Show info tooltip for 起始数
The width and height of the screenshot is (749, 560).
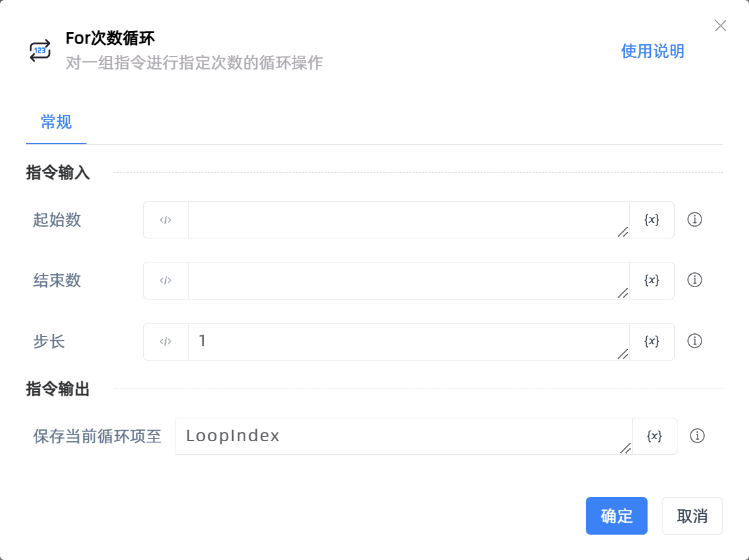(x=694, y=220)
